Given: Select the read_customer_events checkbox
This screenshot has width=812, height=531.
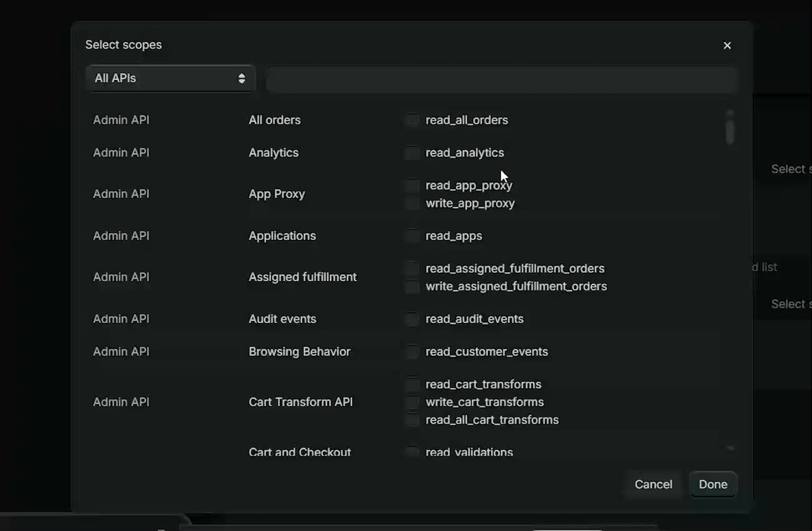Looking at the screenshot, I should pos(412,351).
